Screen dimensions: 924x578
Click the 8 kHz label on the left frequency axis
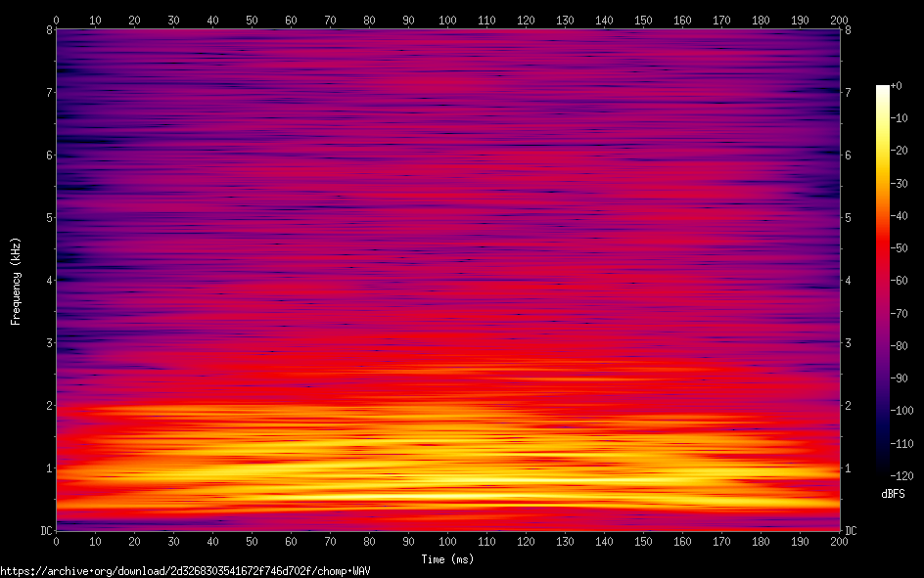click(x=47, y=29)
